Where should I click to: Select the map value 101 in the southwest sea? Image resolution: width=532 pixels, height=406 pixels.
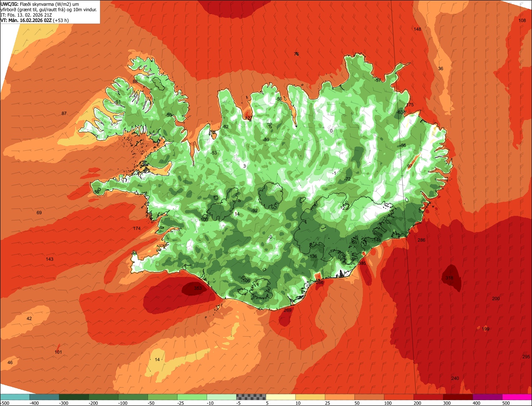(x=58, y=352)
